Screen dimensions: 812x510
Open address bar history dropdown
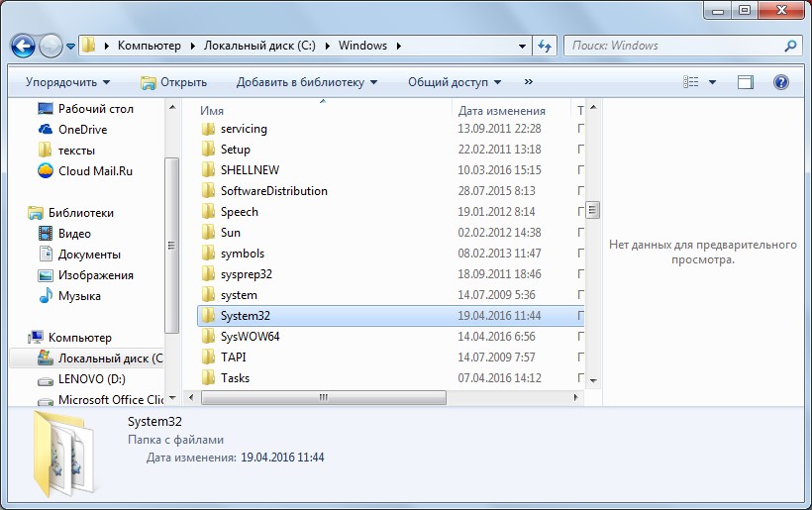click(x=523, y=47)
